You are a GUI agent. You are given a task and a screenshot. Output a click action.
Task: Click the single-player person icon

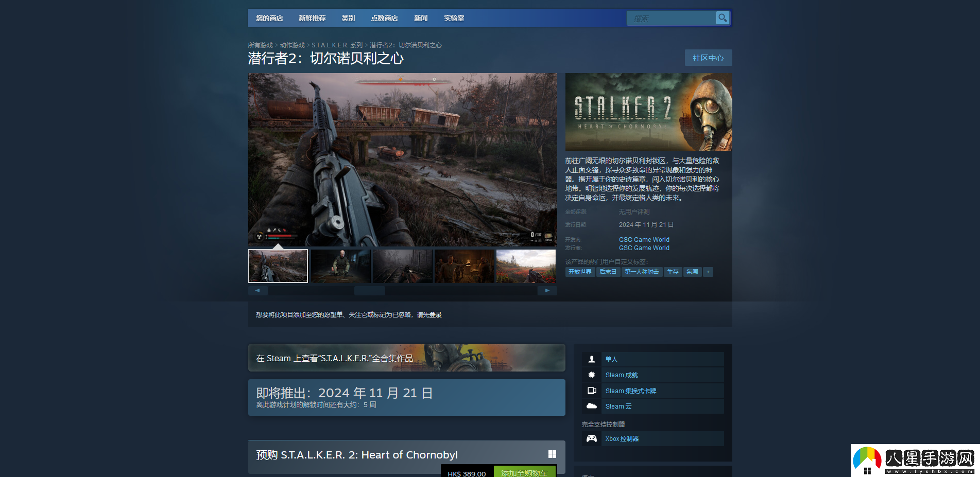click(592, 359)
